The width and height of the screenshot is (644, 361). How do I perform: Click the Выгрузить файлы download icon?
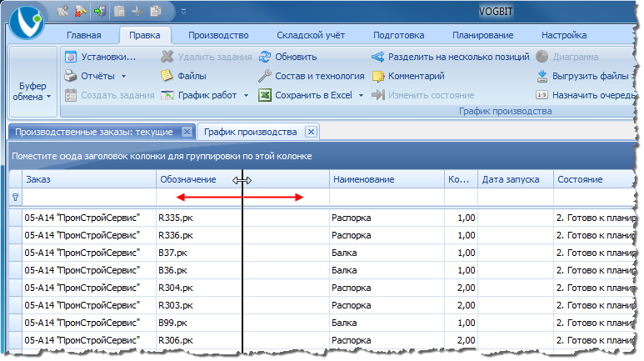pos(542,76)
